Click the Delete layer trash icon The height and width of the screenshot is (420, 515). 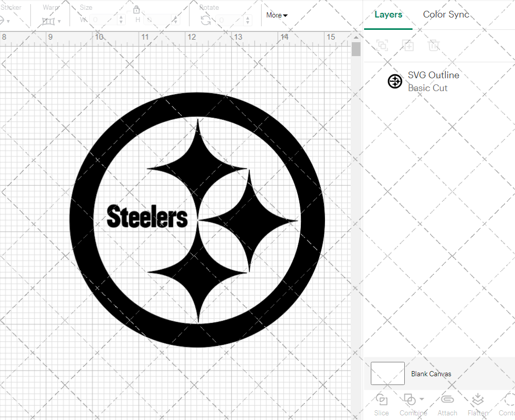(434, 45)
